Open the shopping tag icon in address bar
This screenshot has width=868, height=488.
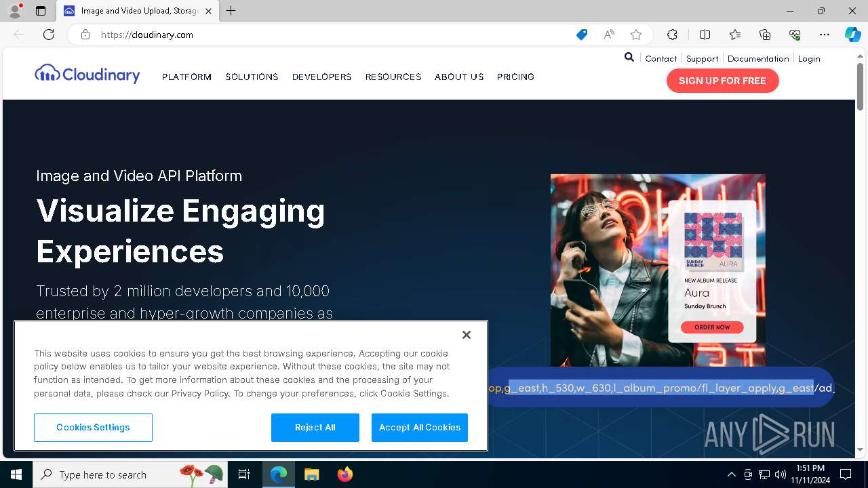(582, 35)
